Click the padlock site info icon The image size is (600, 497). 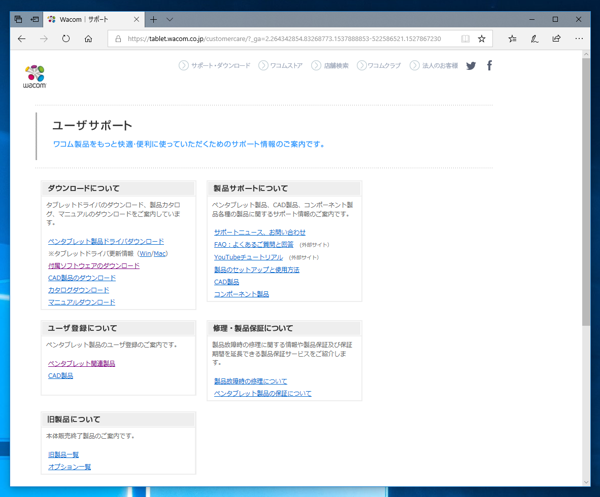[118, 39]
